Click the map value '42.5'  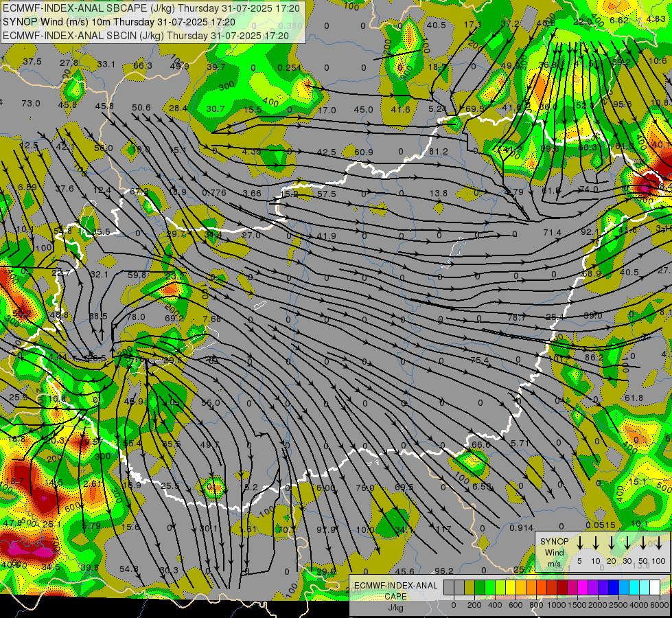click(326, 152)
